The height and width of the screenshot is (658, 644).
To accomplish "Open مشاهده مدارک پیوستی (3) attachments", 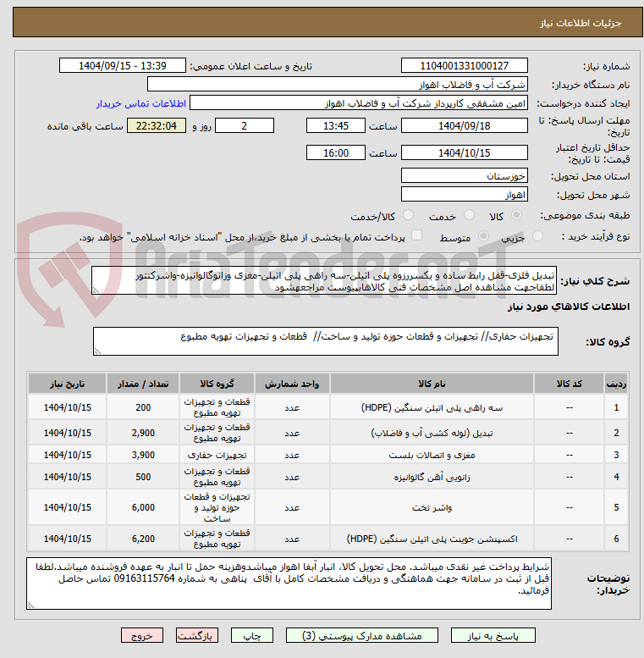I will 362,636.
